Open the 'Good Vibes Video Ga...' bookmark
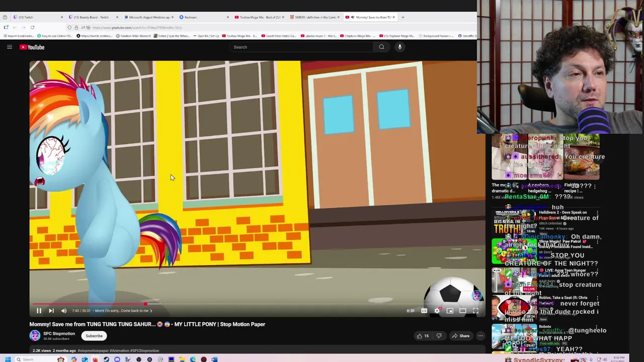 click(278, 36)
